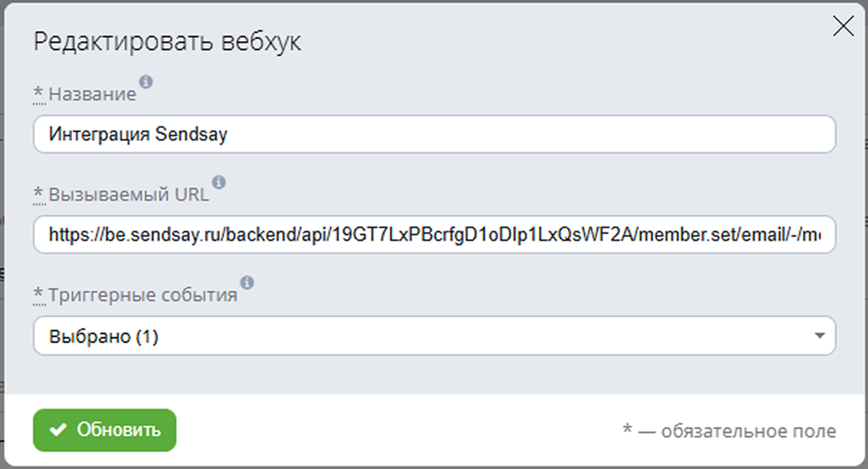Screen dimensions: 868x469
Task: Click the Редактировать вебхук dialog title
Action: [x=165, y=41]
